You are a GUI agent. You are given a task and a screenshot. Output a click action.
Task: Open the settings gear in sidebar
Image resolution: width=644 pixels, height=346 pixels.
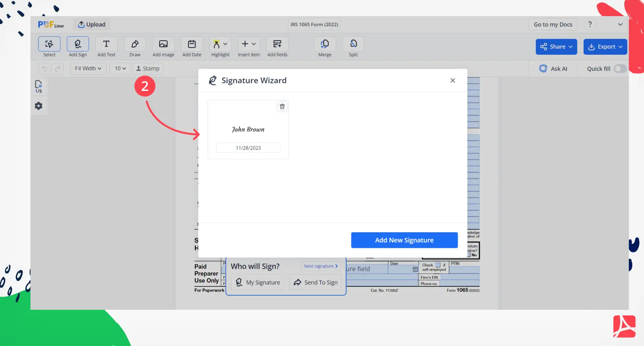click(x=39, y=106)
